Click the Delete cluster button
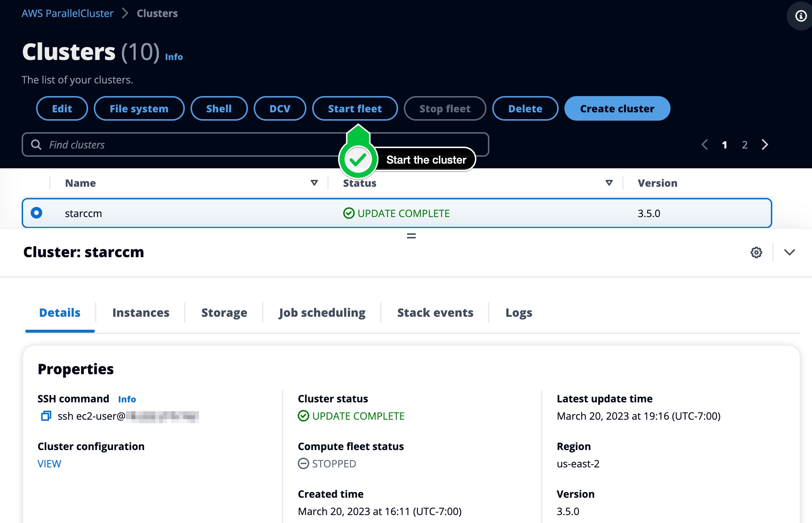The width and height of the screenshot is (812, 523). coord(525,108)
